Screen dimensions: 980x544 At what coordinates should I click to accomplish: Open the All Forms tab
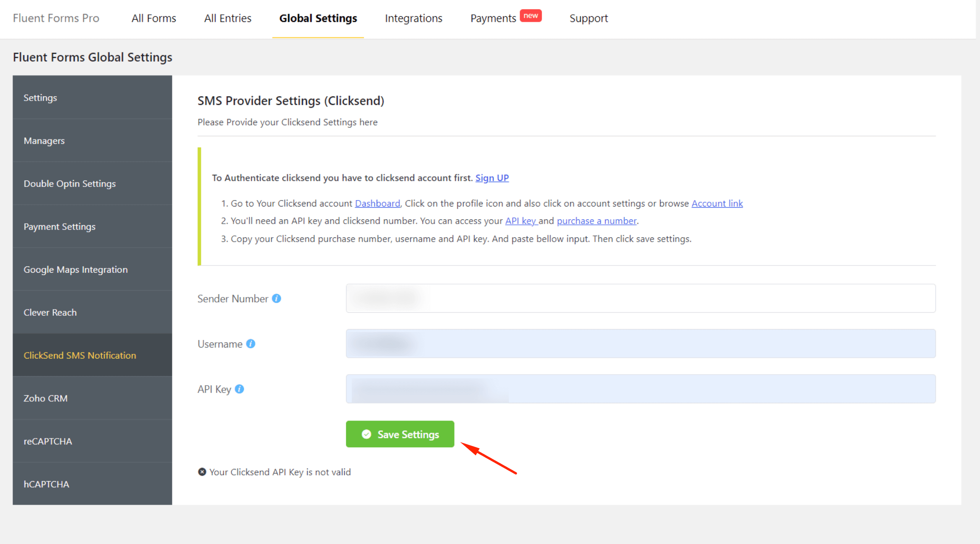point(154,18)
